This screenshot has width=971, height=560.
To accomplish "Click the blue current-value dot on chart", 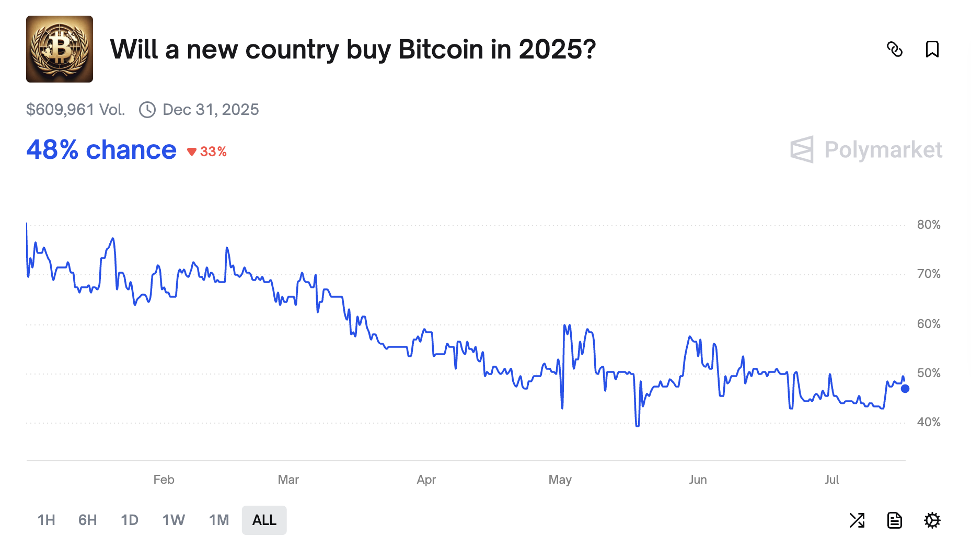I will point(905,389).
